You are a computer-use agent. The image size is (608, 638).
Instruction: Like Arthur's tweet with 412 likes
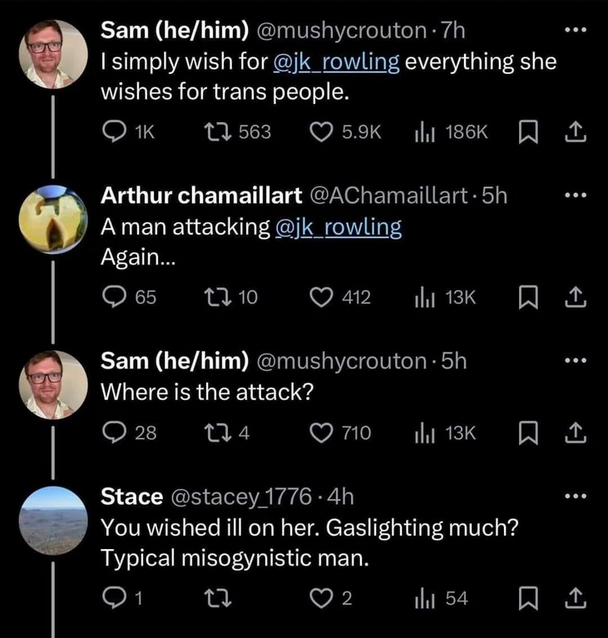[x=321, y=297]
